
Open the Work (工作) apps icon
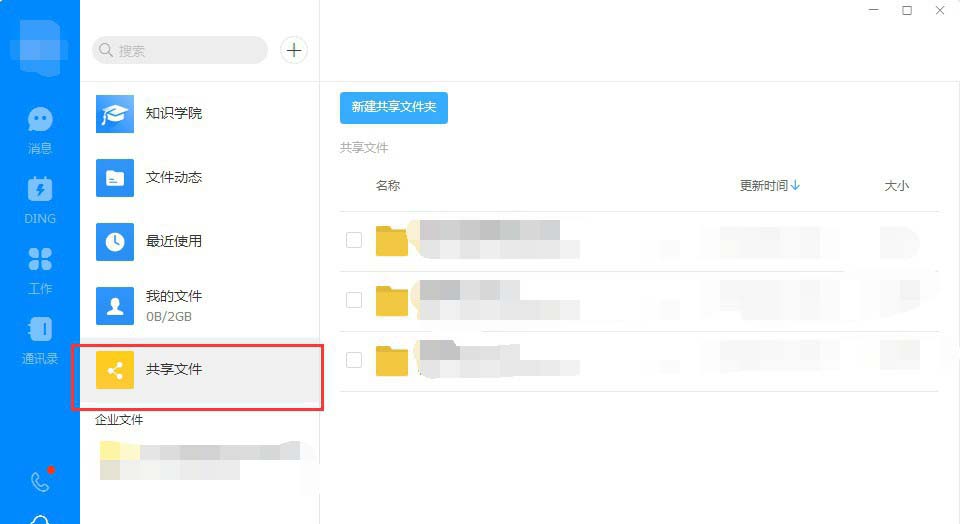40,260
